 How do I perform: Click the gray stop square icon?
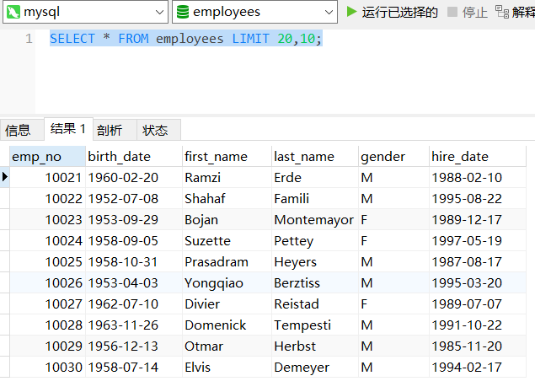tap(452, 12)
